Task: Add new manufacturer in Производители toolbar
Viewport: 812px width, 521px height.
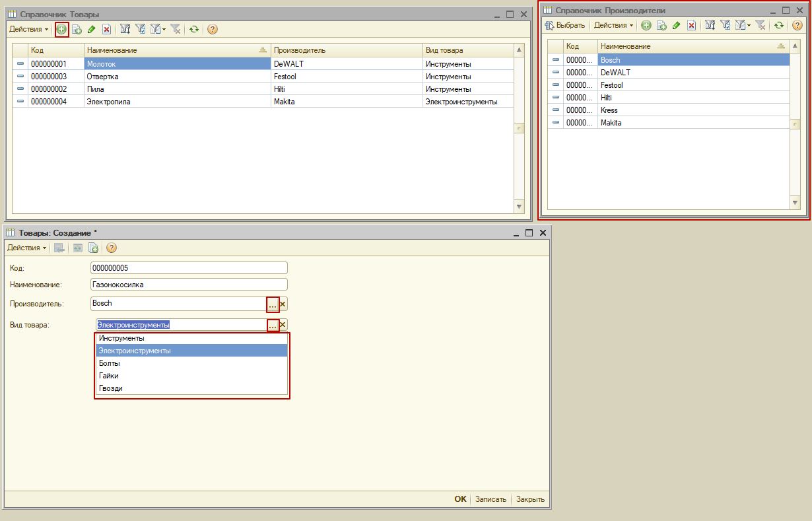Action: pyautogui.click(x=646, y=25)
